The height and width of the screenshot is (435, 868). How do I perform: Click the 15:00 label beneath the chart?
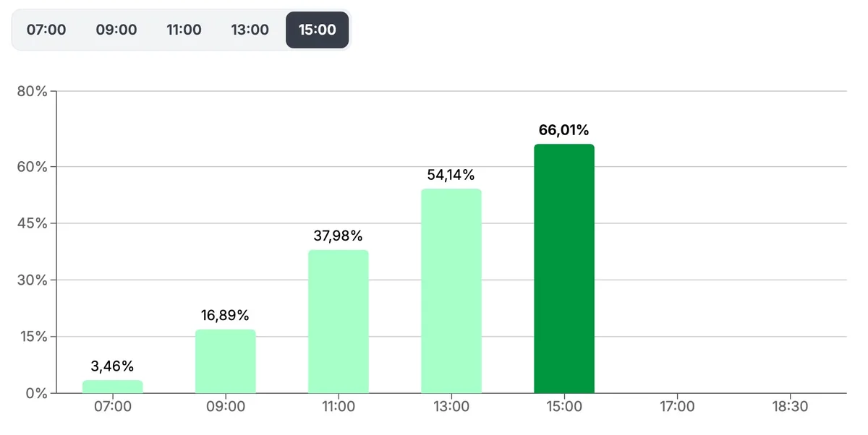point(564,407)
